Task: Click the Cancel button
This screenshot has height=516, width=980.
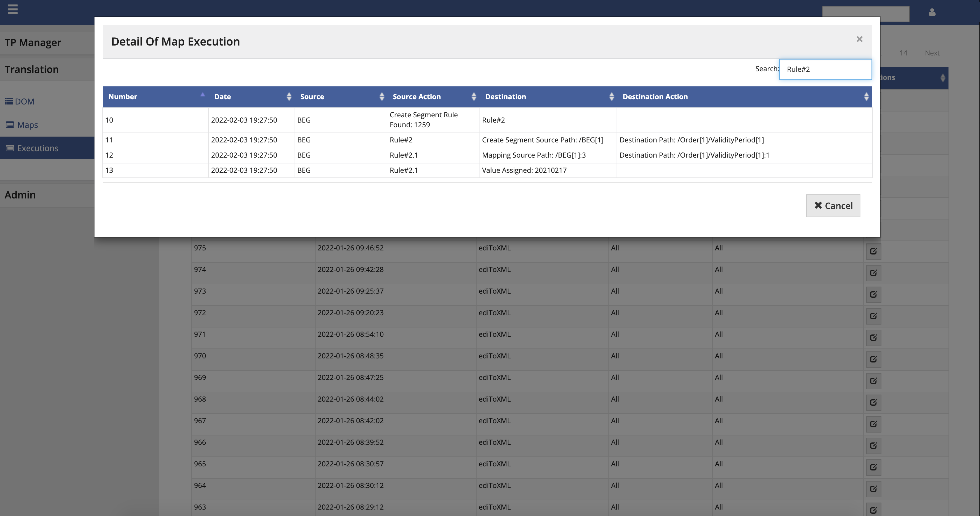Action: pos(833,206)
